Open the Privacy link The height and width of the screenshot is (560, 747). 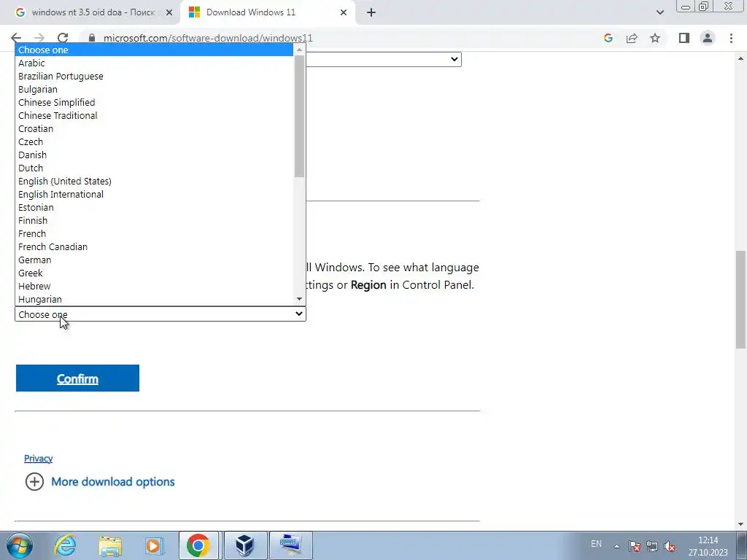pos(38,458)
